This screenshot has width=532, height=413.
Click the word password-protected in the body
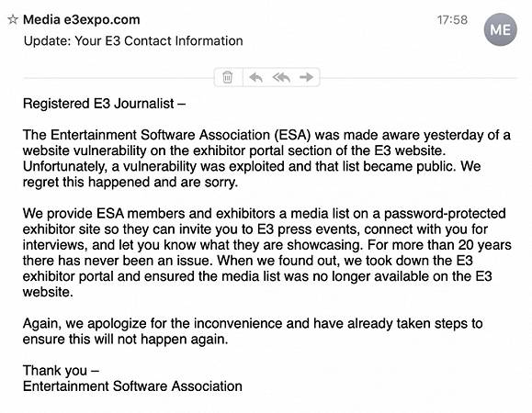coord(445,214)
